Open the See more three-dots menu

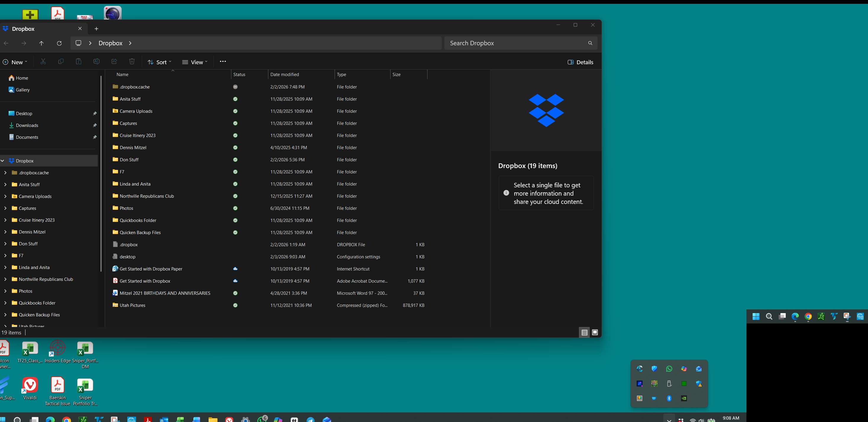click(223, 61)
